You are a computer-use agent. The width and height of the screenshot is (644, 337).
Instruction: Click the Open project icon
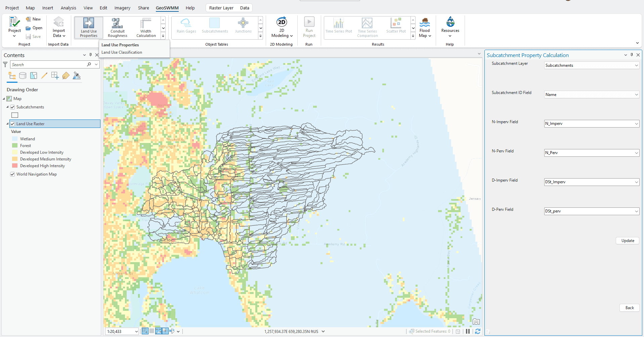click(x=29, y=28)
